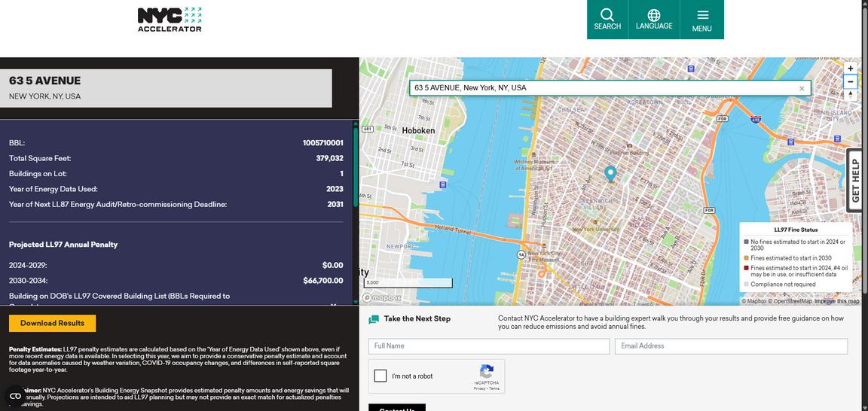This screenshot has height=411, width=868.
Task: Clear the map address search with X
Action: point(802,89)
